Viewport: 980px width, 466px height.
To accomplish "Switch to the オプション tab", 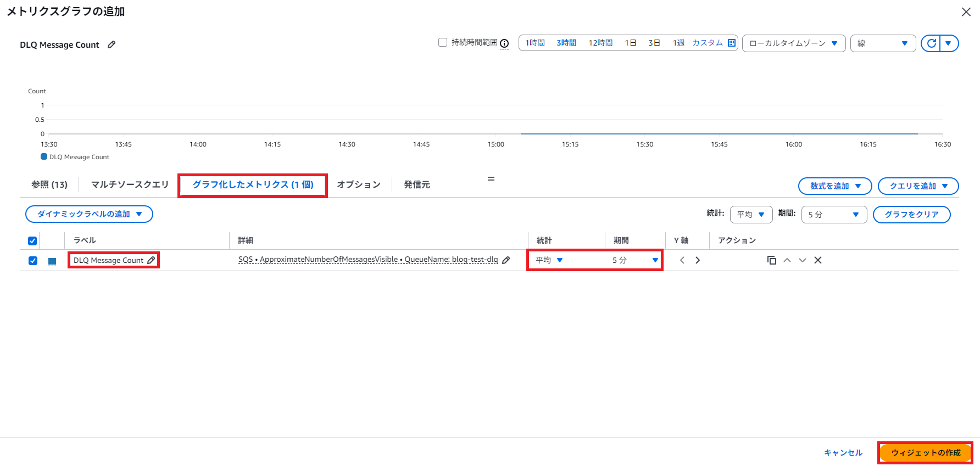I will point(358,184).
